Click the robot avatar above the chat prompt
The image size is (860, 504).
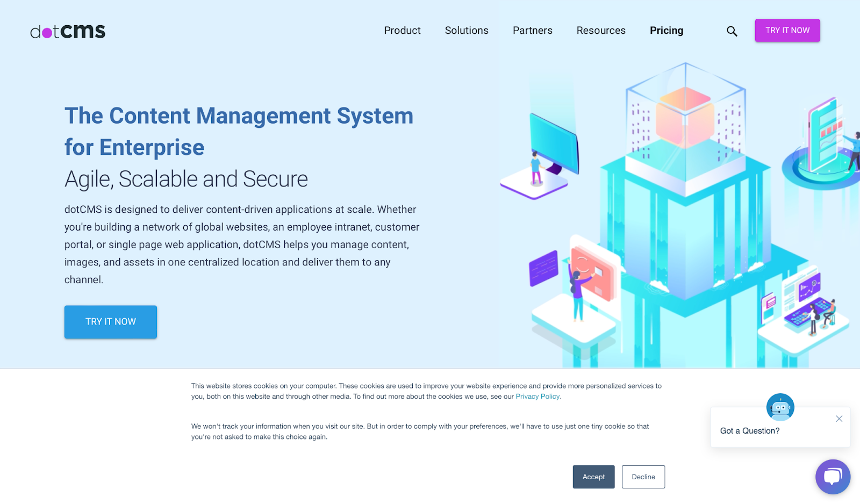(780, 407)
